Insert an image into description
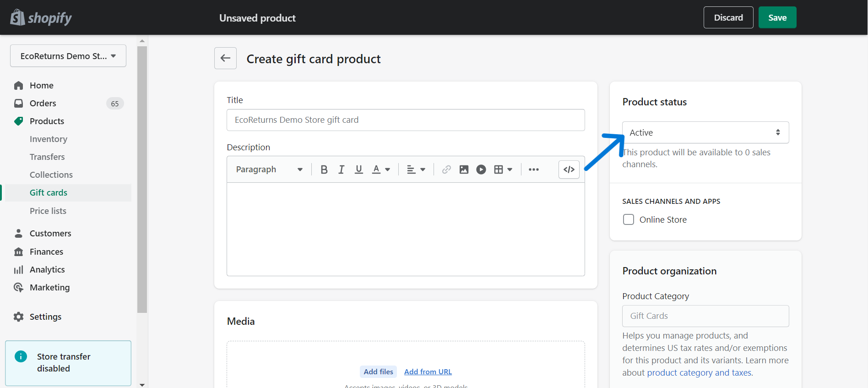Viewport: 868px width, 388px height. (464, 169)
